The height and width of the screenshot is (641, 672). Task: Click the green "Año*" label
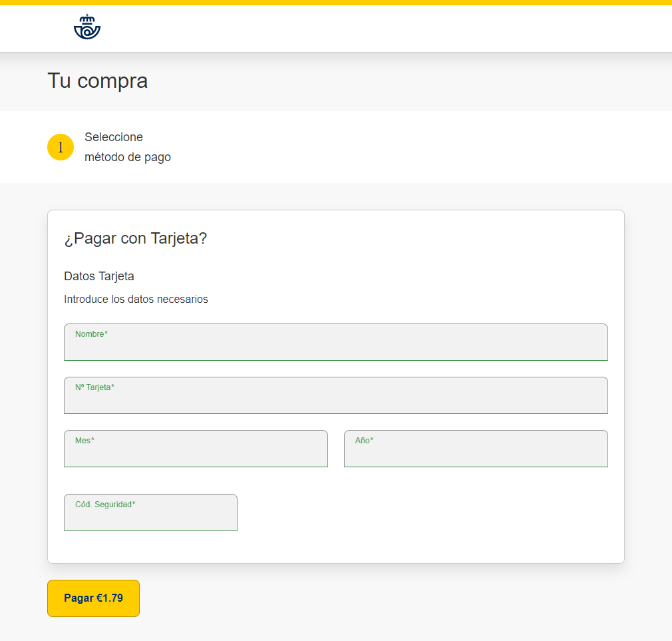click(364, 441)
